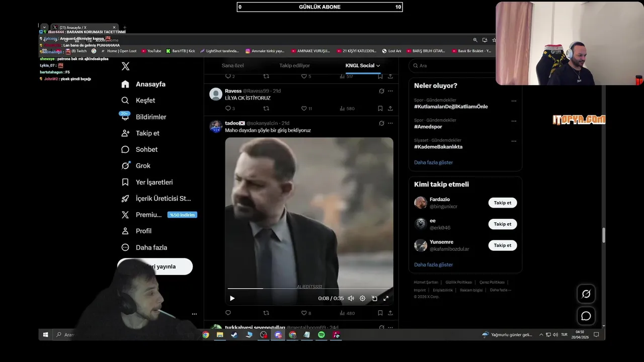Mute the video volume
This screenshot has height=362, width=644.
pos(351,298)
